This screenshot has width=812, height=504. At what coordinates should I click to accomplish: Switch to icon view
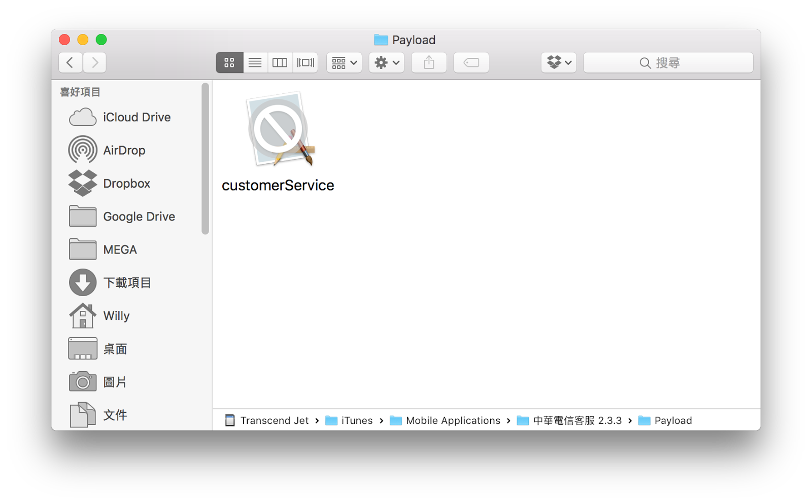click(229, 63)
